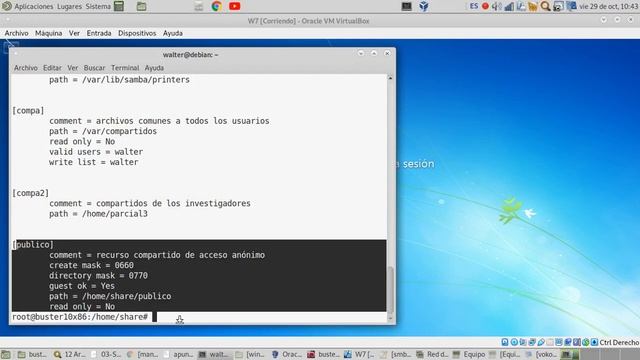Click the line 'create mask = 0660'
The image size is (640, 360).
click(x=91, y=265)
